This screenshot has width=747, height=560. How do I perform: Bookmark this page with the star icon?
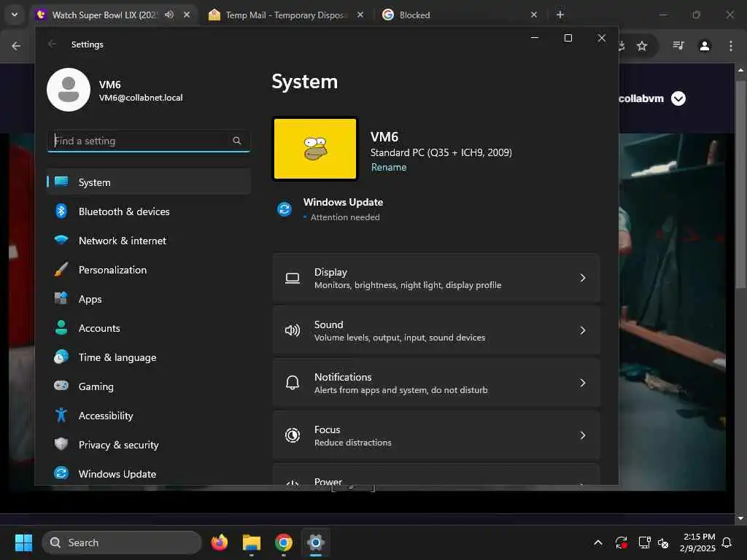(x=642, y=46)
